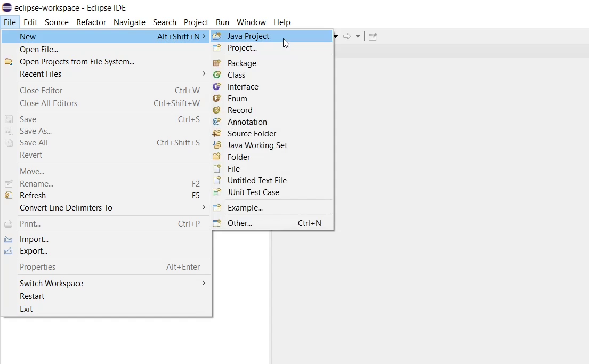Click the green Class icon
This screenshot has width=589, height=364.
[217, 75]
